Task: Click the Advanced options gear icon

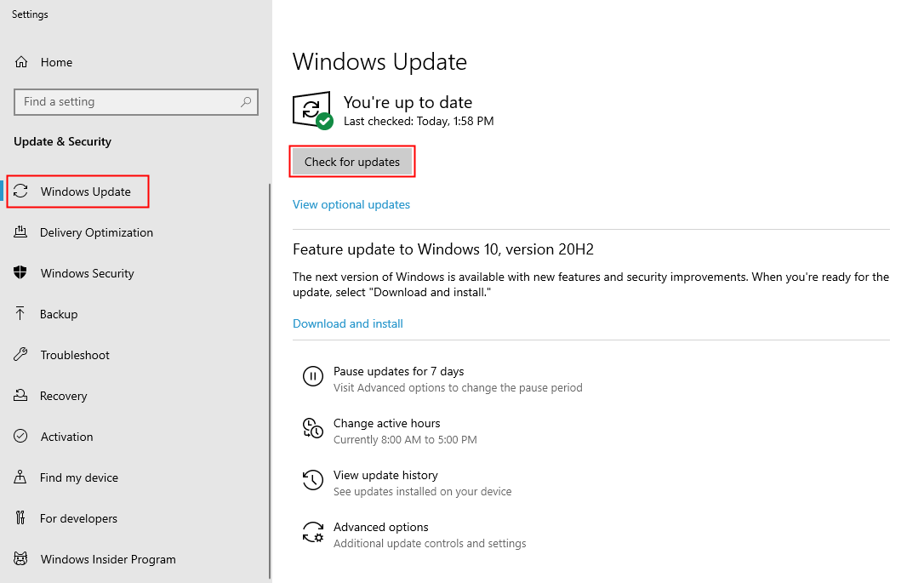Action: 313,532
